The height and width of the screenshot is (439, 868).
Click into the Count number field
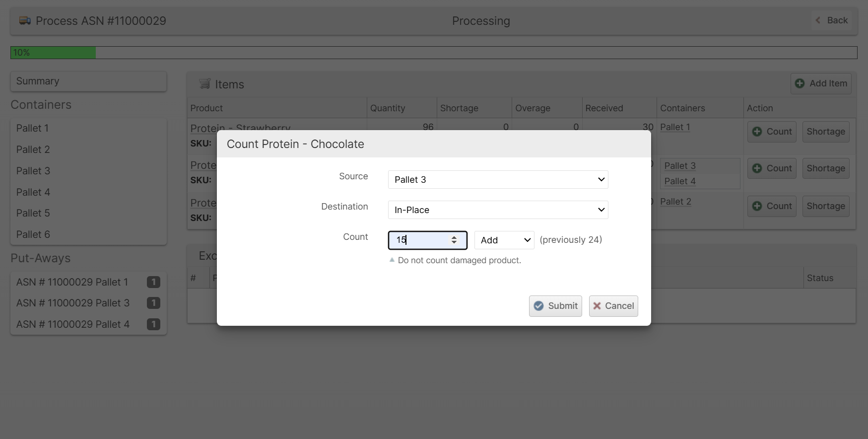point(419,240)
